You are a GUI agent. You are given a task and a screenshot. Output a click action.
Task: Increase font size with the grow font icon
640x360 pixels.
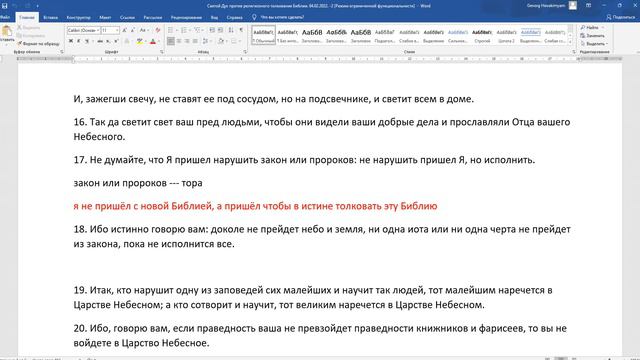[x=125, y=30]
